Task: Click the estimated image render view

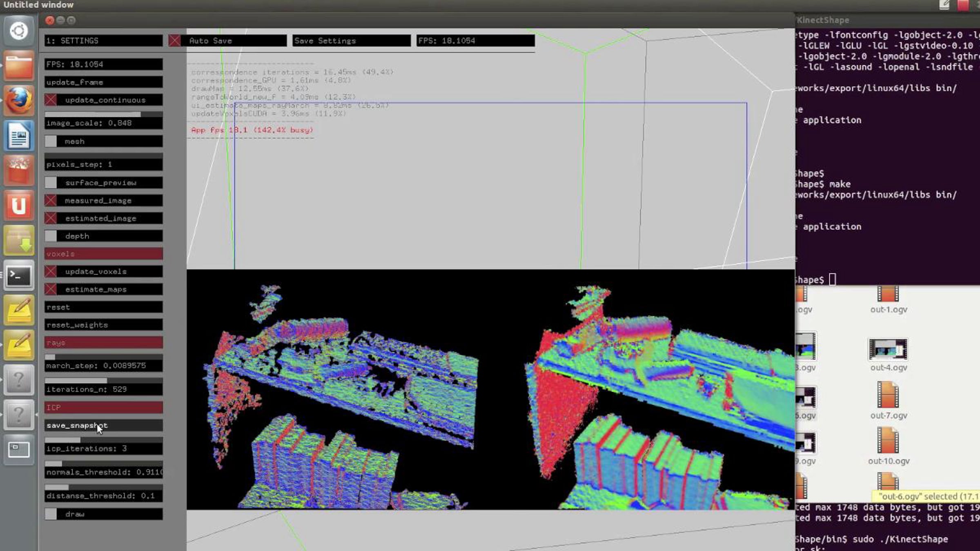Action: click(643, 389)
